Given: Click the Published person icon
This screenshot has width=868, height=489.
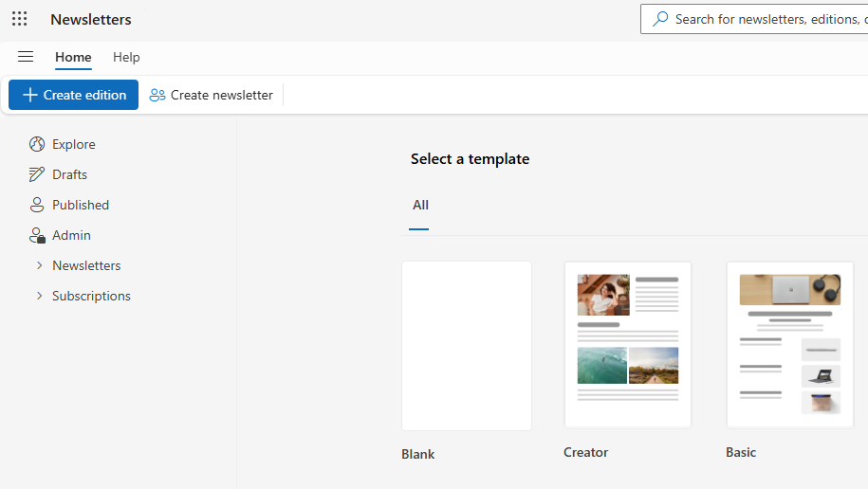Looking at the screenshot, I should point(37,205).
